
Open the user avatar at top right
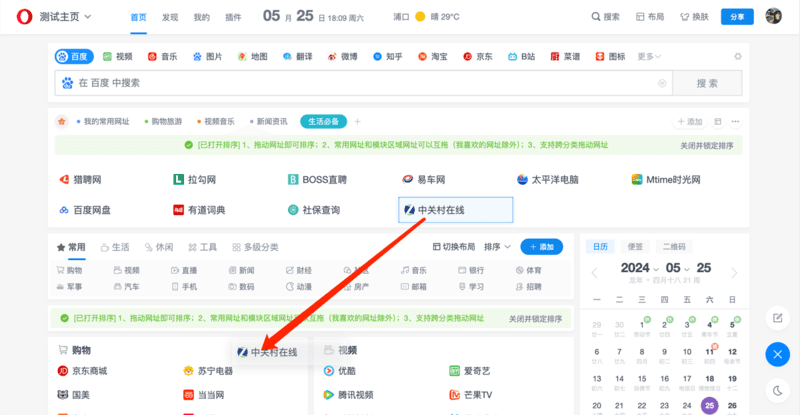coord(773,17)
